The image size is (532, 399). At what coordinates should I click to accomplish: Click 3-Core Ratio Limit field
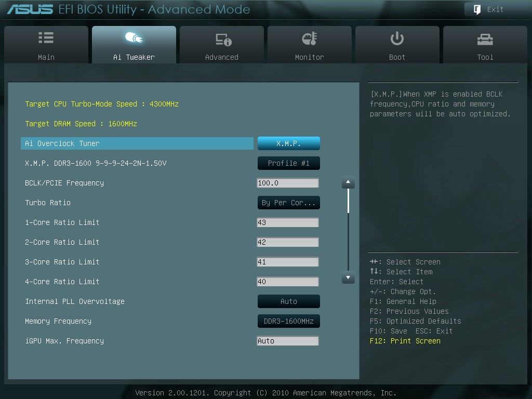click(x=288, y=262)
